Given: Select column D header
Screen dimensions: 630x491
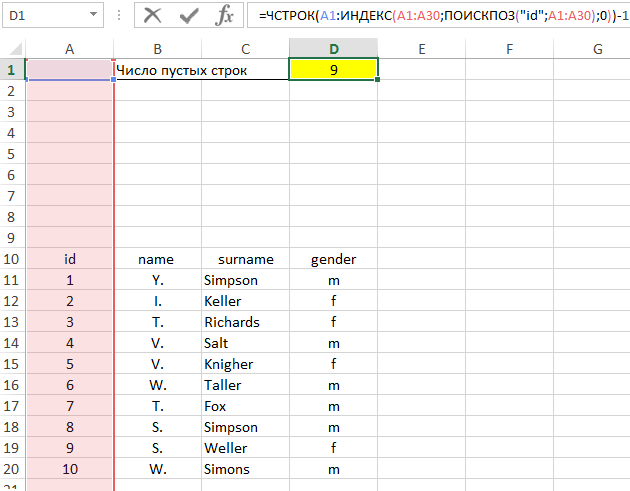Looking at the screenshot, I should (333, 49).
